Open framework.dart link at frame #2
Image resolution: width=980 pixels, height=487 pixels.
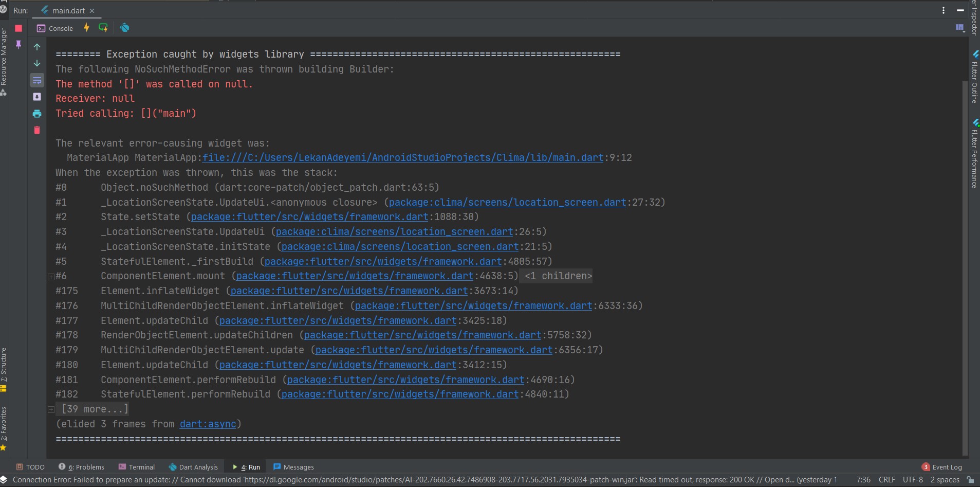310,217
